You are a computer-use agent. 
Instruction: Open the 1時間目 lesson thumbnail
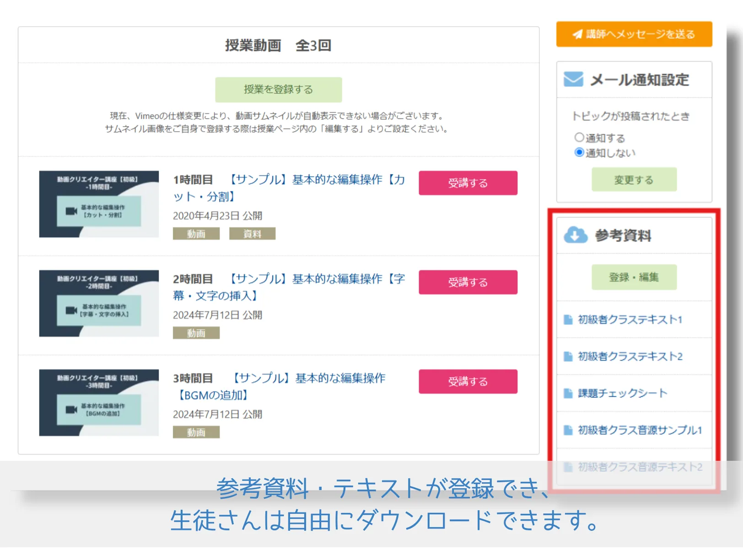99,204
